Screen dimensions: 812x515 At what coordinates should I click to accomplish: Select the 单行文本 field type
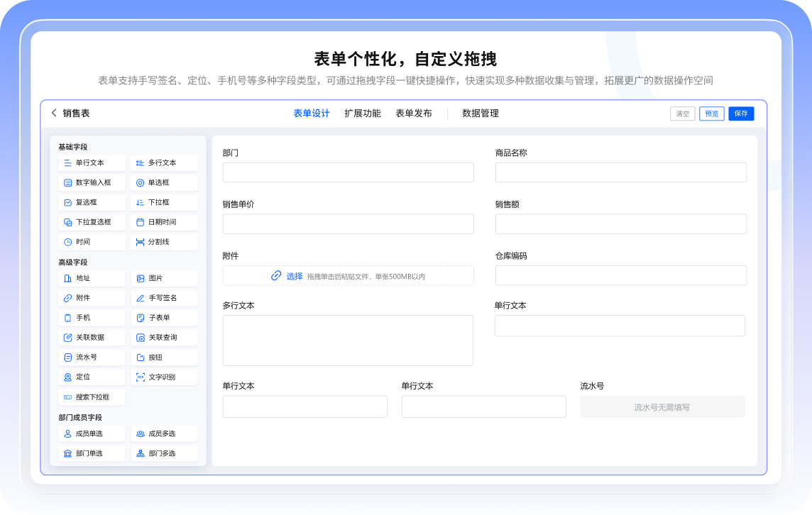(x=91, y=163)
